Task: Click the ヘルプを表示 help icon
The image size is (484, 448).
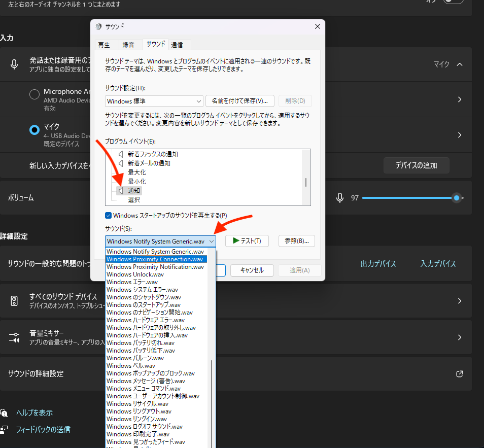Action: 4,413
